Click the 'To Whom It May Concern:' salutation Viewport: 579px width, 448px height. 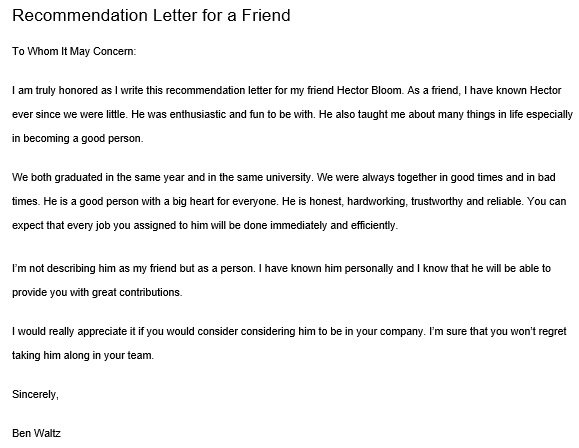click(x=74, y=51)
